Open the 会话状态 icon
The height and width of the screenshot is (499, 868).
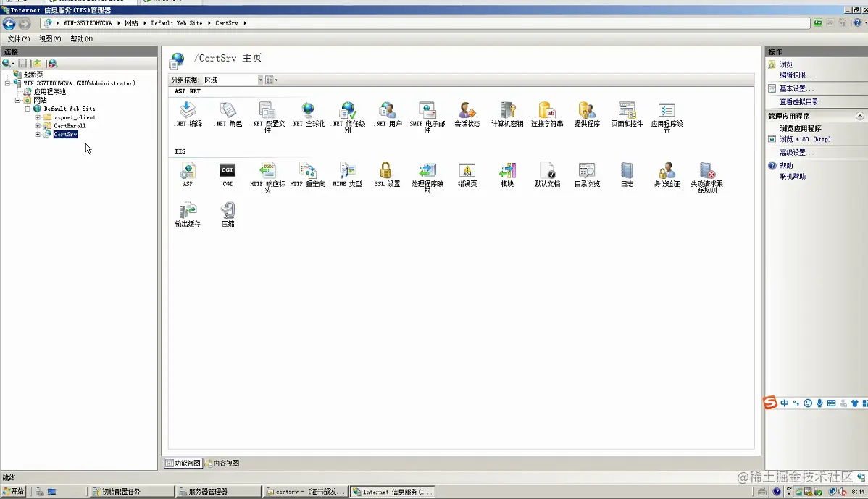click(467, 114)
